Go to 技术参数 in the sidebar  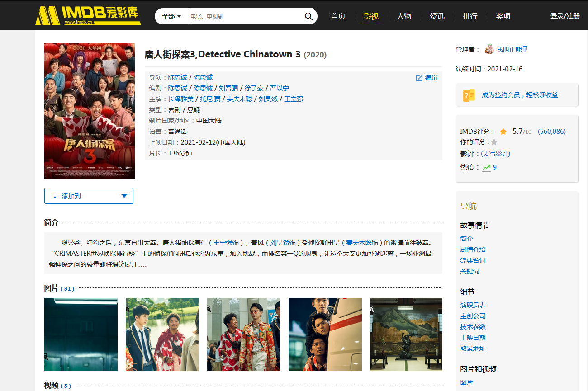click(473, 327)
